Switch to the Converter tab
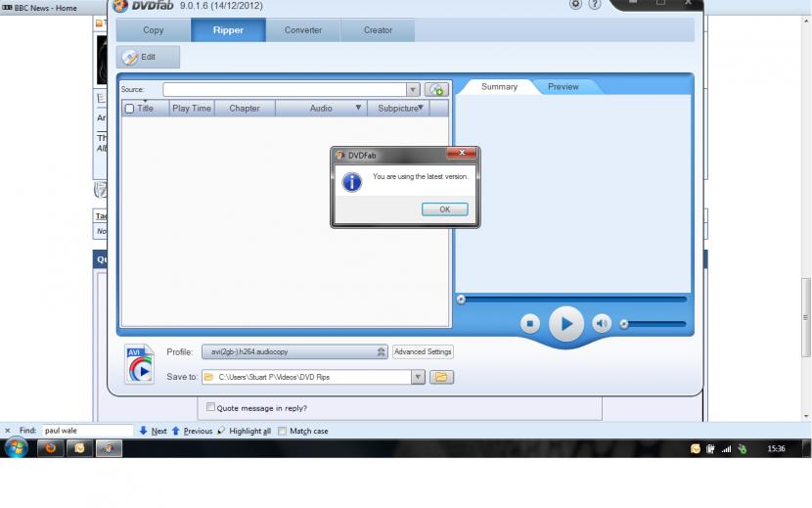 click(x=303, y=30)
